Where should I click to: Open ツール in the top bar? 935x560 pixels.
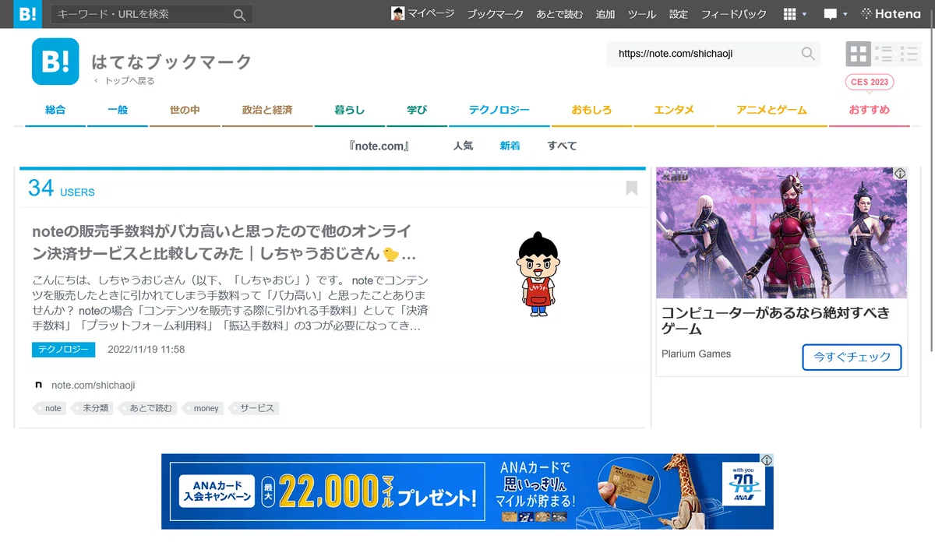[642, 14]
